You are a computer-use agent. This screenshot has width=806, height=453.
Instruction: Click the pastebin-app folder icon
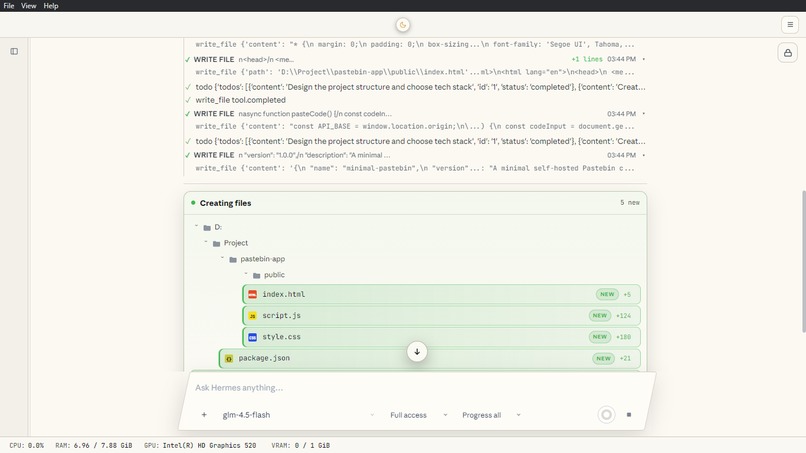coord(233,259)
